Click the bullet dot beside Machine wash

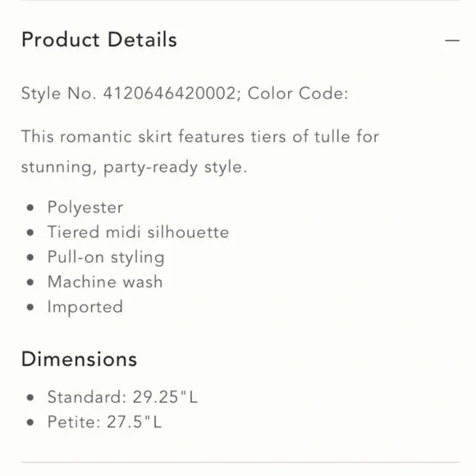(x=30, y=282)
